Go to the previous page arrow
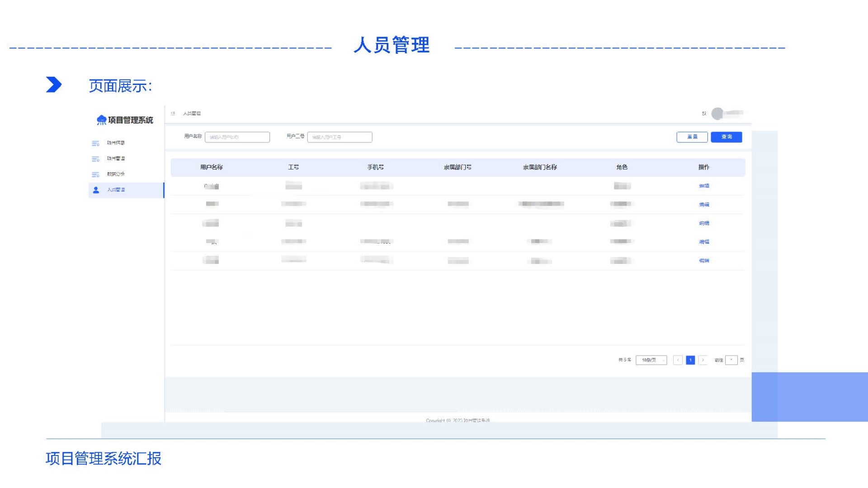868x488 pixels. [x=678, y=360]
